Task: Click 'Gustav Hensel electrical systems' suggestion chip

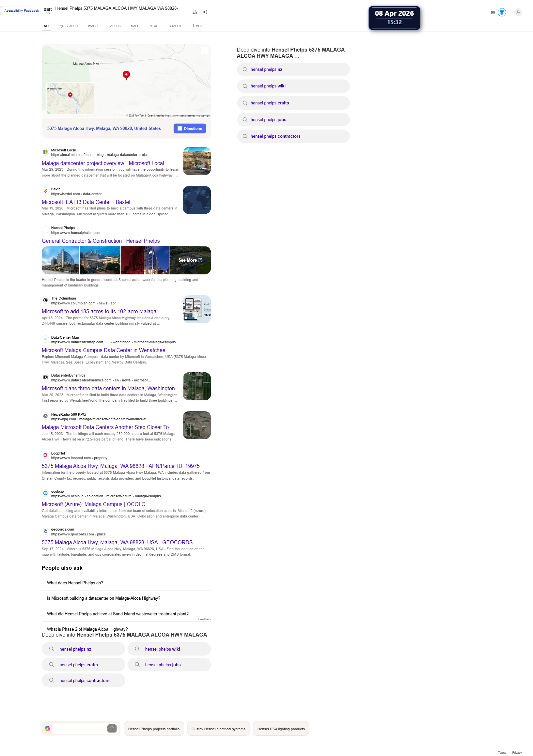Action: [x=218, y=729]
